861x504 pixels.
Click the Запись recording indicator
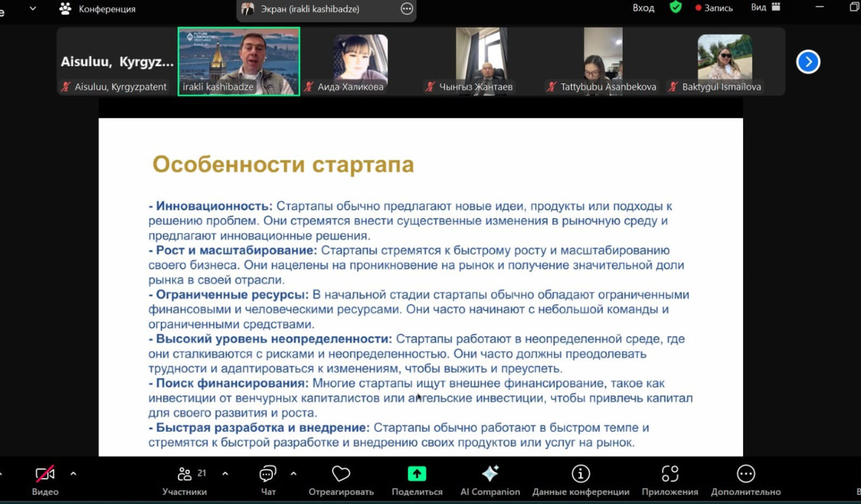[x=714, y=8]
